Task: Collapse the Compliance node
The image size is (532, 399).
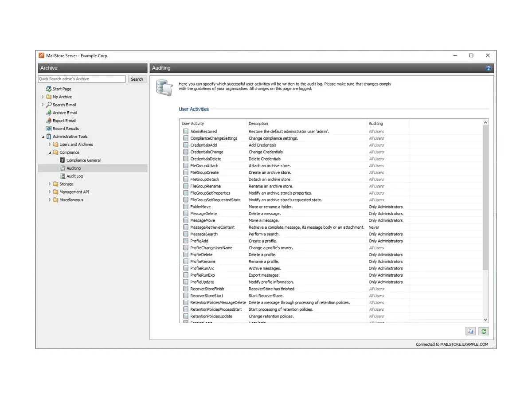Action: point(50,153)
